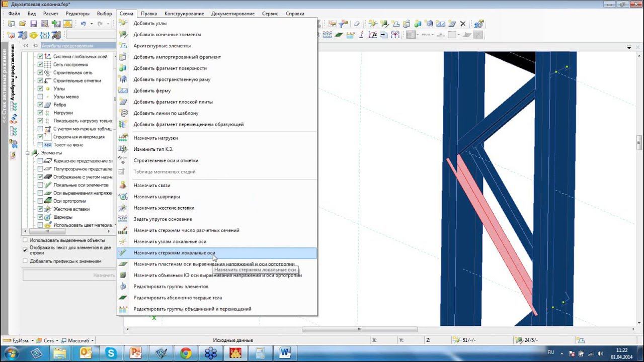Click the Open file folder icon

(x=22, y=24)
